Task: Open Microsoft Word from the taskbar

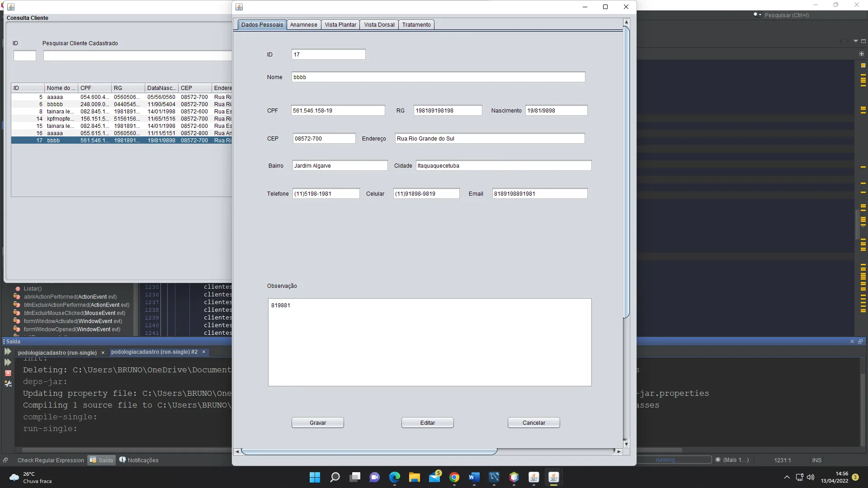Action: 474,477
